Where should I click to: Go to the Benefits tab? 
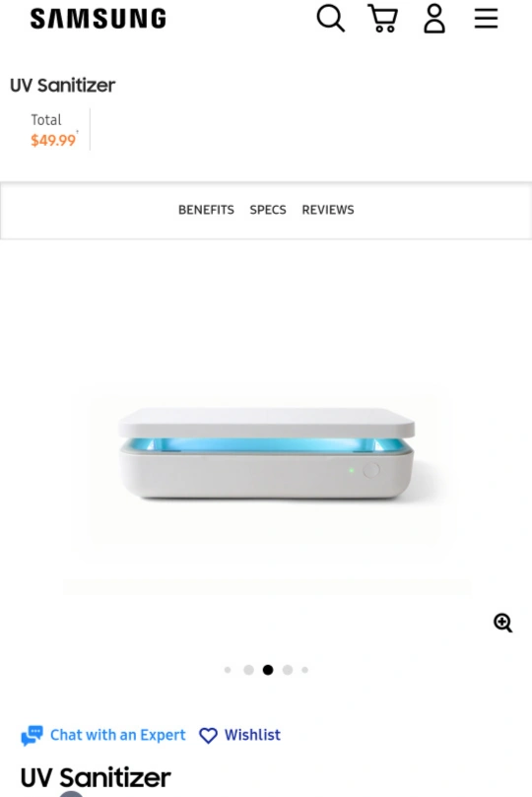click(x=206, y=210)
